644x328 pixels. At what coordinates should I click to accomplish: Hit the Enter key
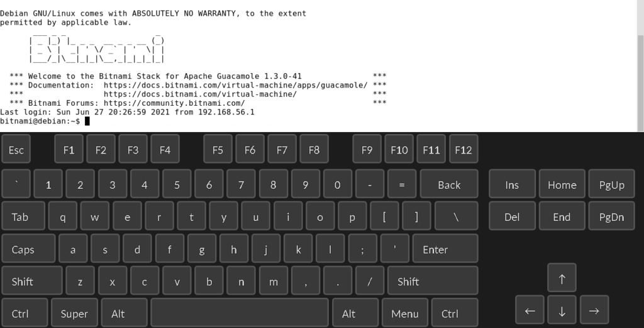(445, 248)
